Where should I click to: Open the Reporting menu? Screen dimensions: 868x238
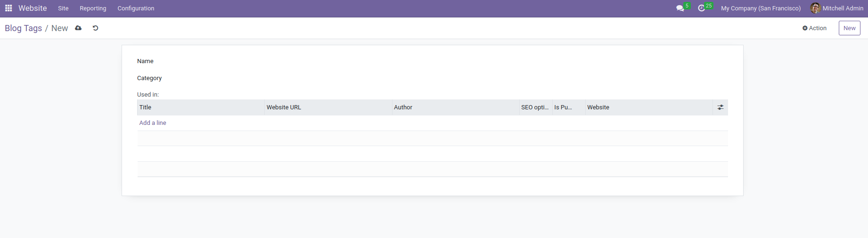[x=93, y=8]
